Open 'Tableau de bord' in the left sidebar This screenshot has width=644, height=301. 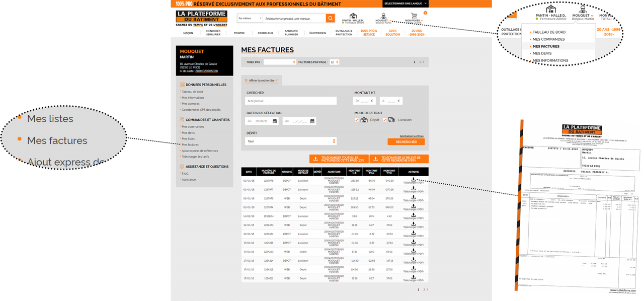[193, 92]
